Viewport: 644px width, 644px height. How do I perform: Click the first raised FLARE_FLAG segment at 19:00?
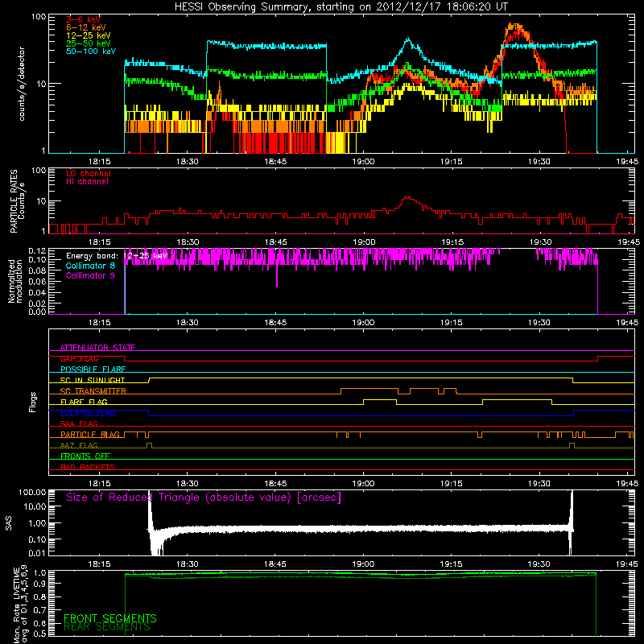pos(380,399)
